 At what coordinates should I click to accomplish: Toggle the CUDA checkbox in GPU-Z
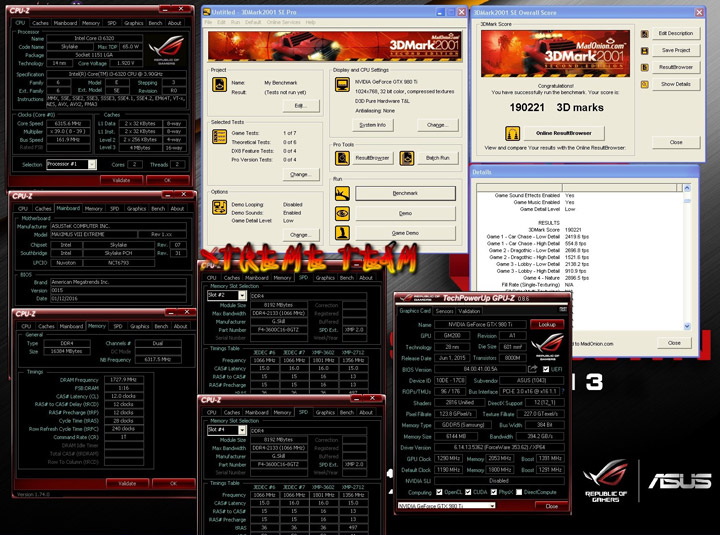(468, 492)
